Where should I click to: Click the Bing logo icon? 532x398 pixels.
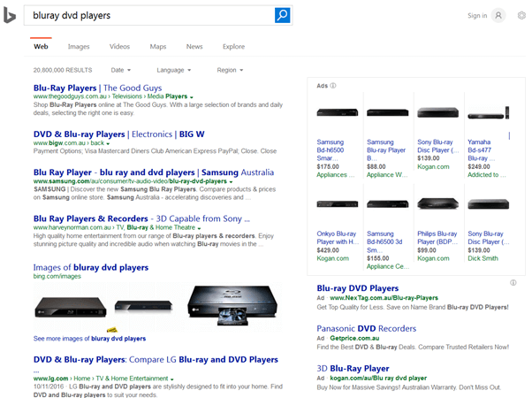10,15
